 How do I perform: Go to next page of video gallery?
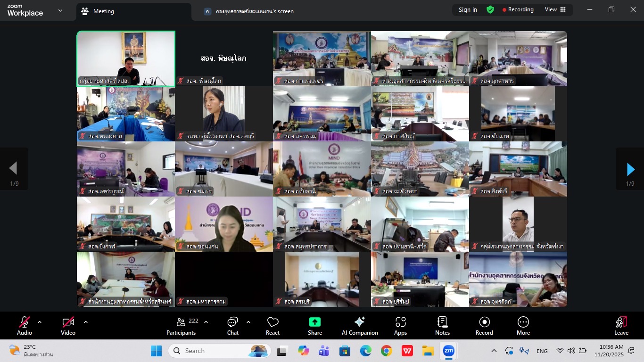click(x=630, y=169)
